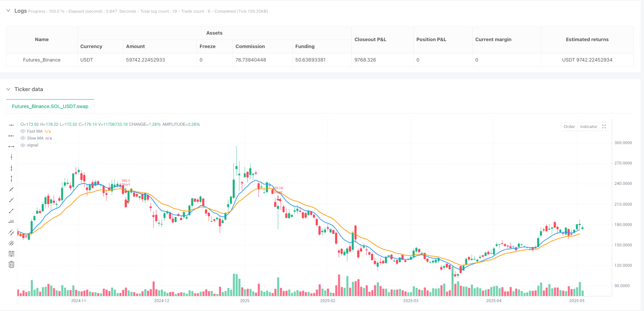
Task: Toggle visibility of Slow MA indicator
Action: [x=23, y=138]
